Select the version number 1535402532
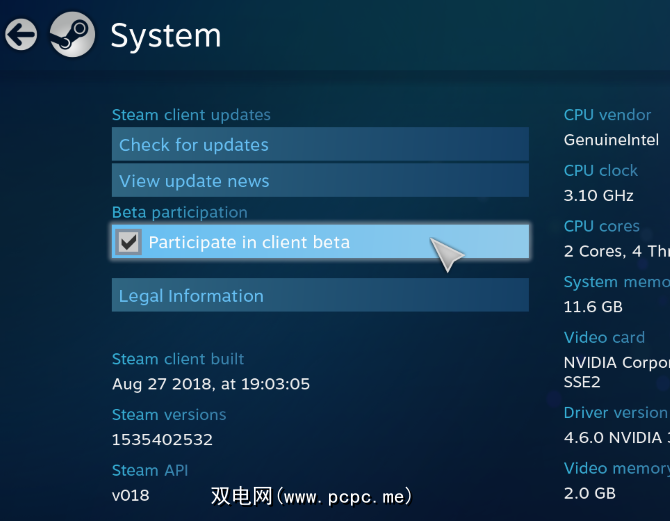This screenshot has width=670, height=521. (x=162, y=439)
